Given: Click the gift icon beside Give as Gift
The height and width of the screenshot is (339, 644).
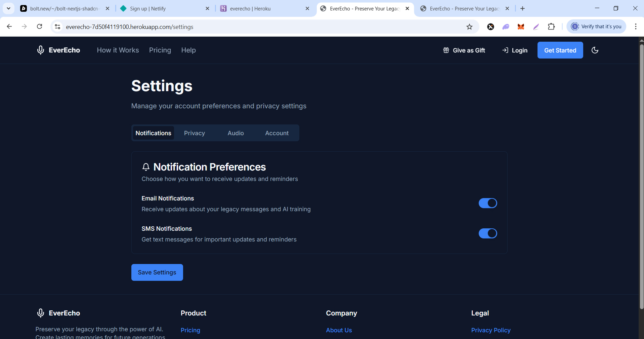Looking at the screenshot, I should pos(446,50).
